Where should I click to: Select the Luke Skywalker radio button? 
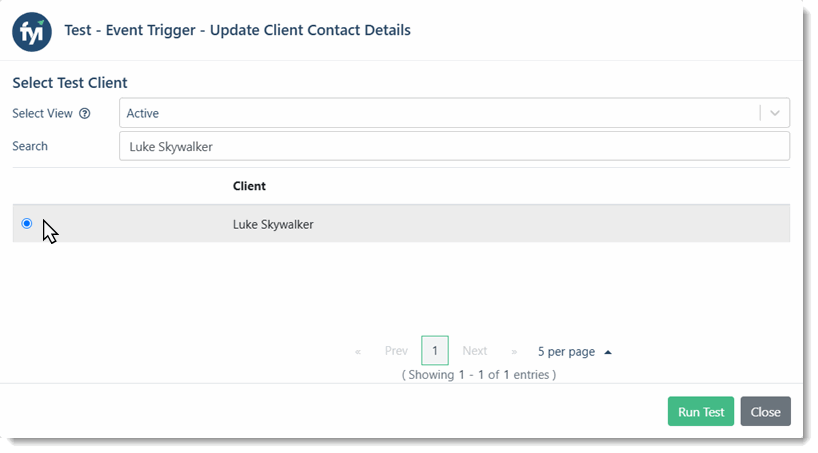point(27,223)
